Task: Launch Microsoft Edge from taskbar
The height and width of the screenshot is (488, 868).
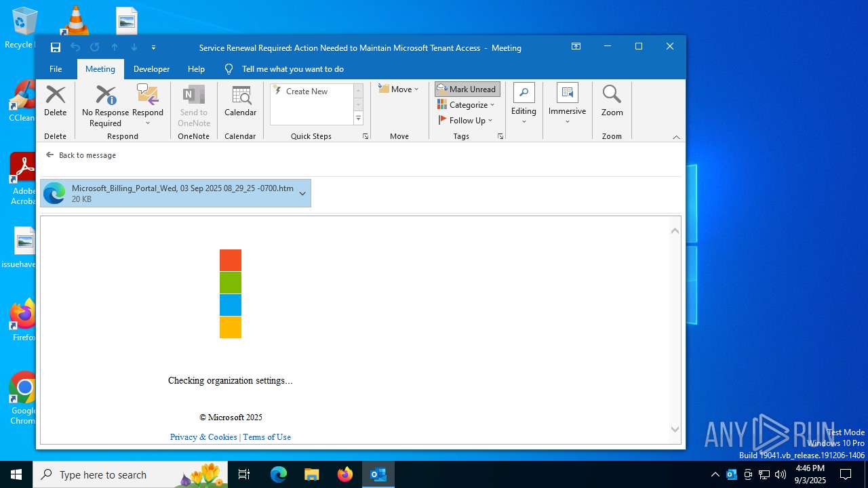Action: click(x=279, y=474)
